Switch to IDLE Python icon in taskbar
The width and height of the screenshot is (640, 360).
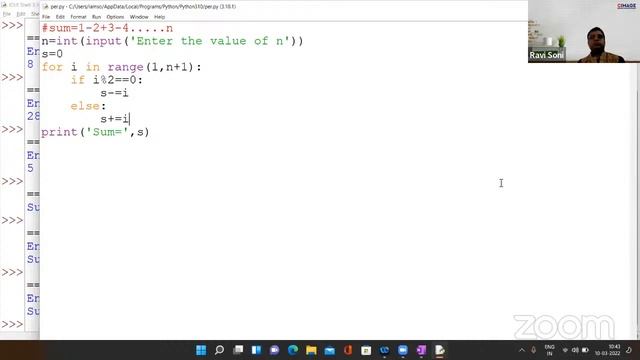click(440, 350)
